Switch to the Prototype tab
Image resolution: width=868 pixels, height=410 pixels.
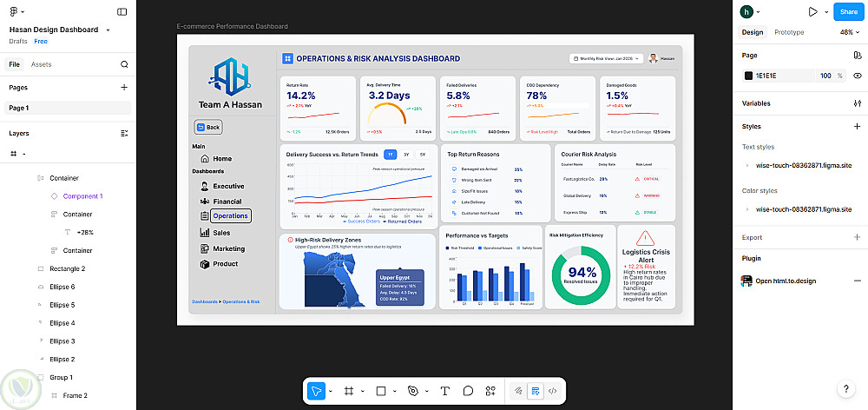click(x=789, y=32)
